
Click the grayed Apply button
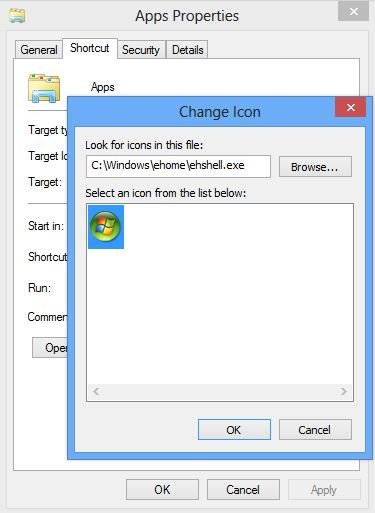[324, 490]
